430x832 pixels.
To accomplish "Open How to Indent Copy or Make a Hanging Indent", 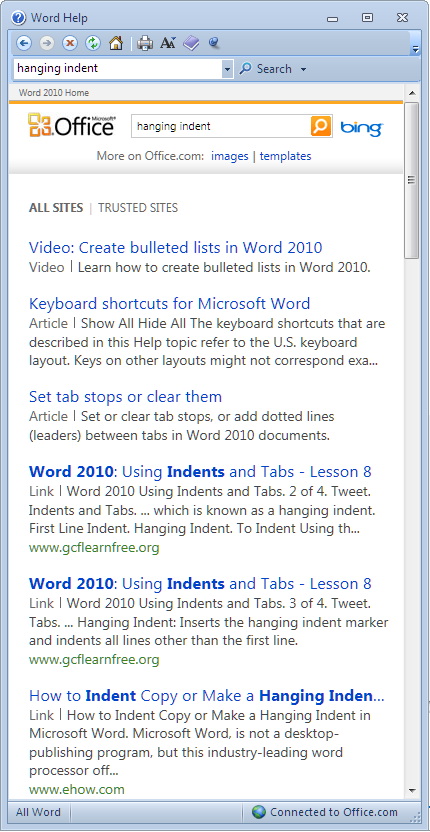I will [207, 696].
